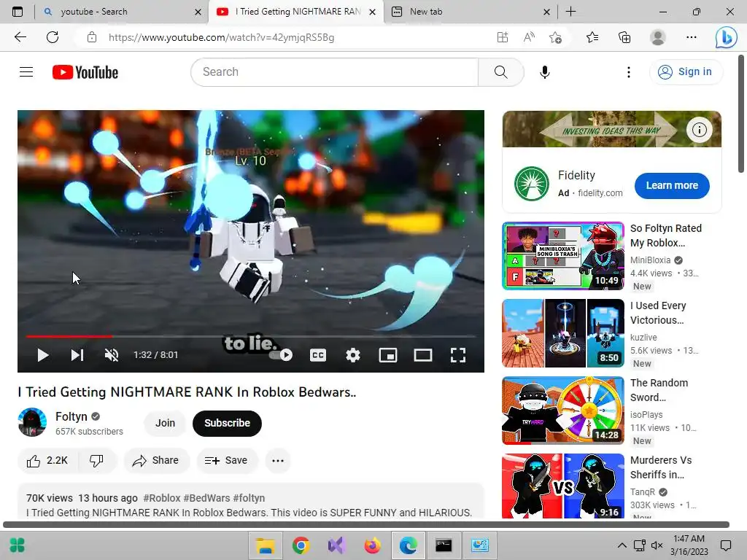Close the 'youtube - Search' tab
Image resolution: width=747 pixels, height=560 pixels.
coord(198,12)
